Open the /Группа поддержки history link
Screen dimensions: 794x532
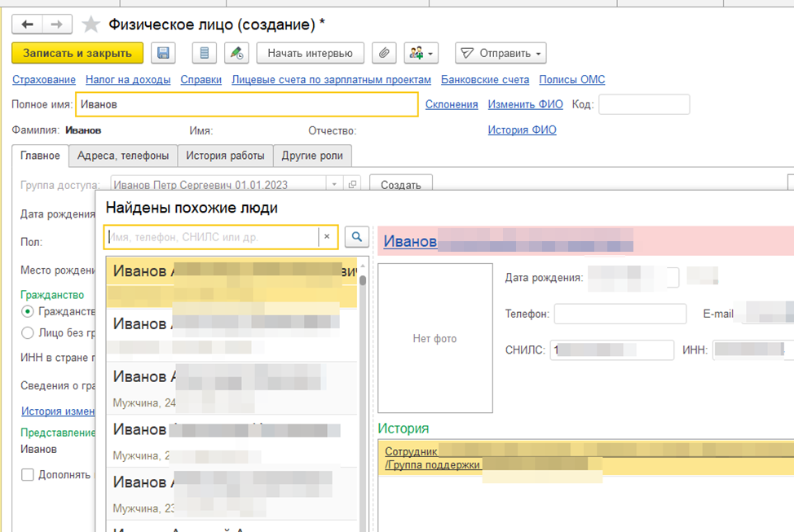tap(432, 464)
